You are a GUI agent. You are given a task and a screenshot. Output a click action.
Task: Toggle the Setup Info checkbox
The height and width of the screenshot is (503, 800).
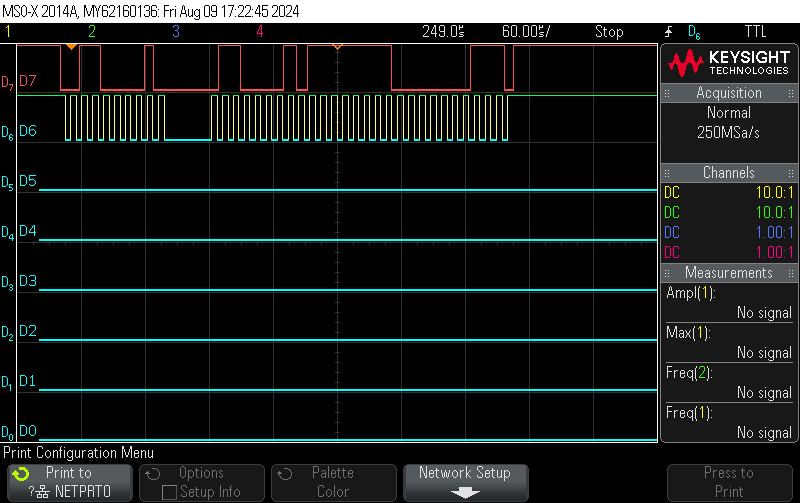(169, 492)
